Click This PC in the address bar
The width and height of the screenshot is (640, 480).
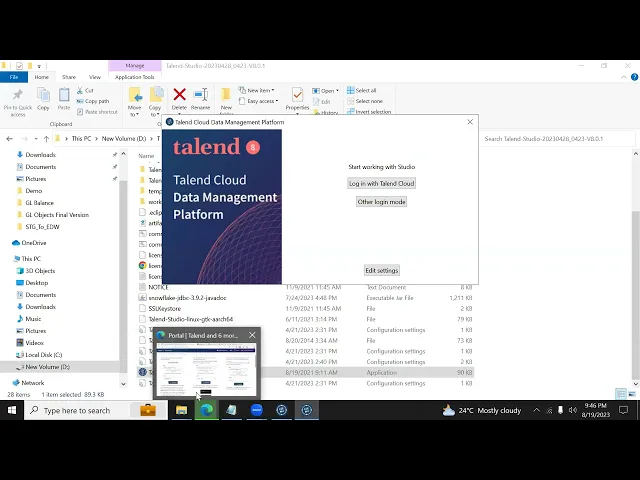tap(81, 139)
